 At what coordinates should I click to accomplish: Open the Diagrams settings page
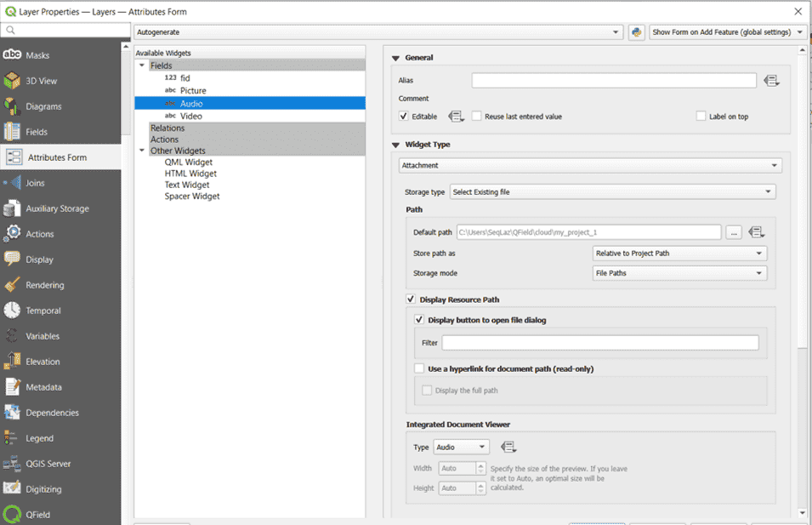point(43,106)
